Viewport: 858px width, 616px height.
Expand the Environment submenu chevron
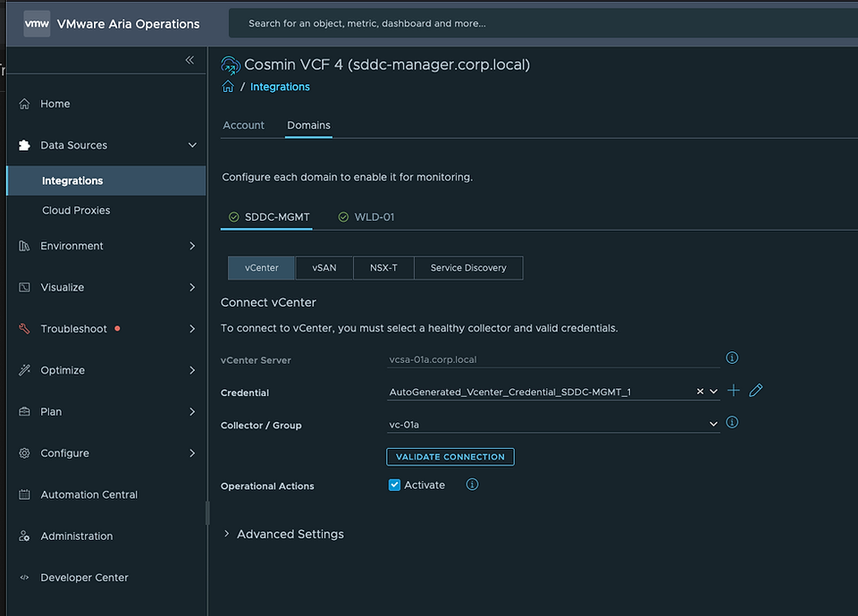[x=192, y=246]
